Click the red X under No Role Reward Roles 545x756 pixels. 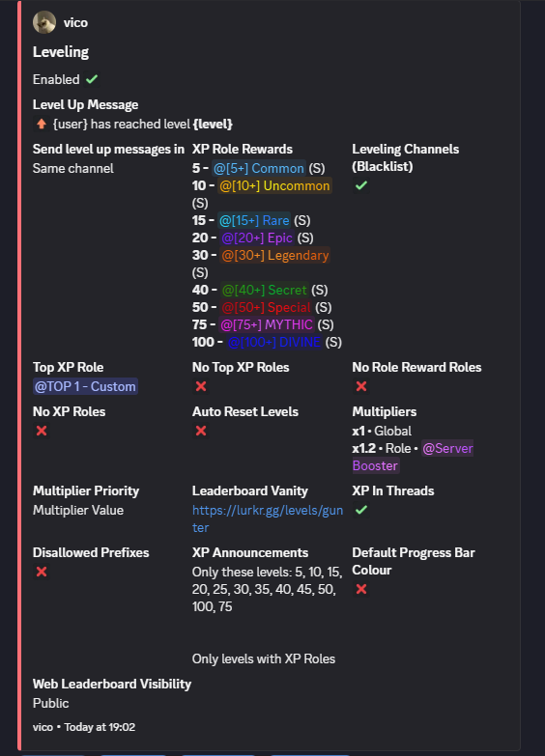(361, 386)
